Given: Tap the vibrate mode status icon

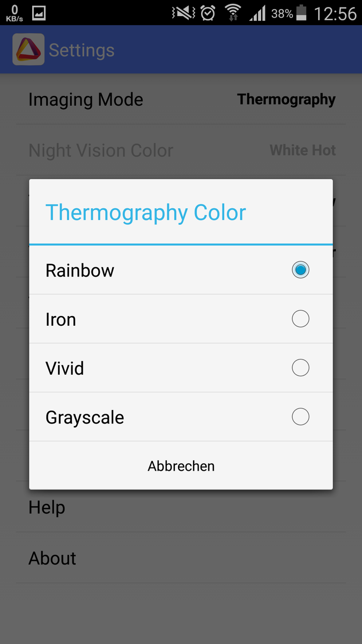Looking at the screenshot, I should [x=183, y=12].
